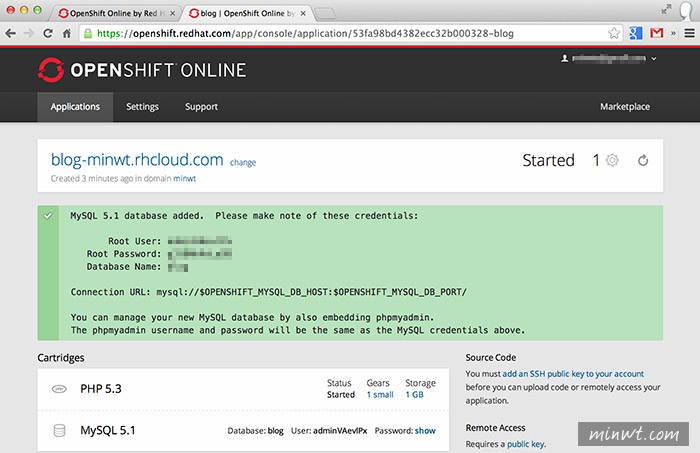Click the OpenShift Online logo
This screenshot has width=700, height=453.
point(142,70)
